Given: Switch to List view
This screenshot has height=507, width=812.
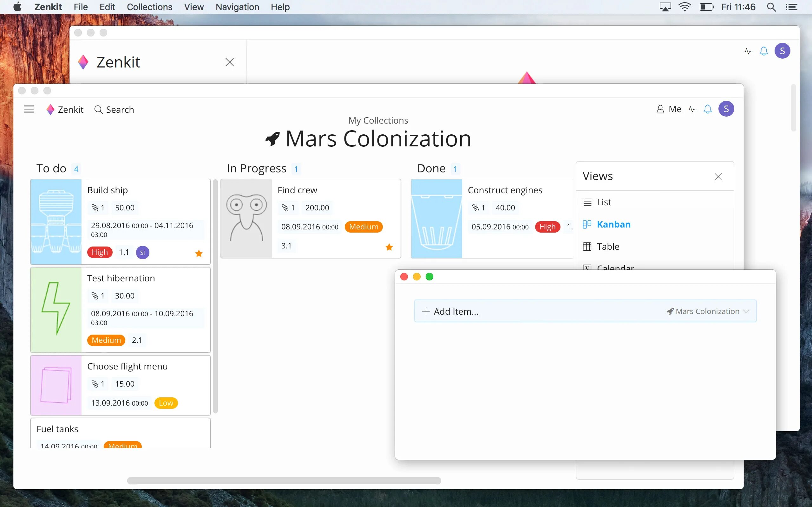Looking at the screenshot, I should click(604, 202).
